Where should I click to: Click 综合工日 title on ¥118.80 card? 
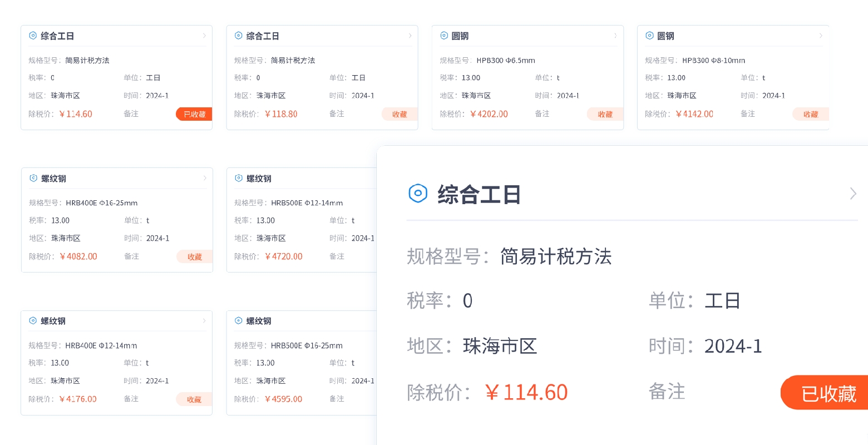tap(263, 36)
